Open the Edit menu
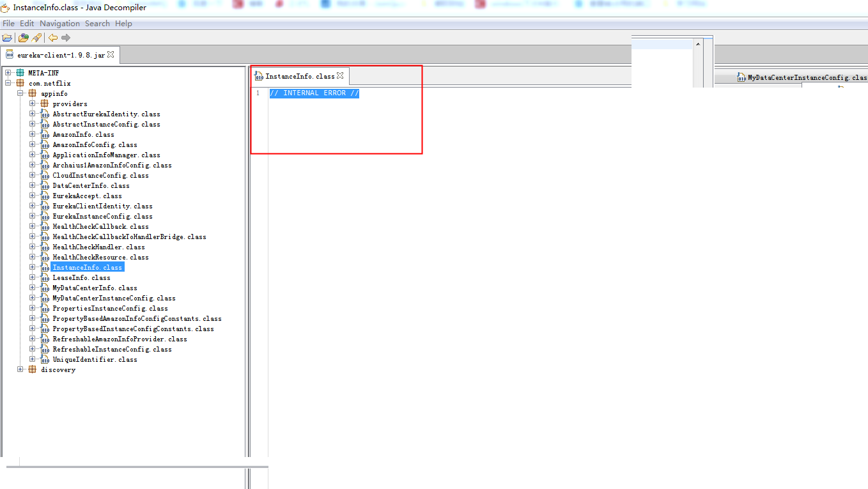868x489 pixels. click(x=27, y=24)
